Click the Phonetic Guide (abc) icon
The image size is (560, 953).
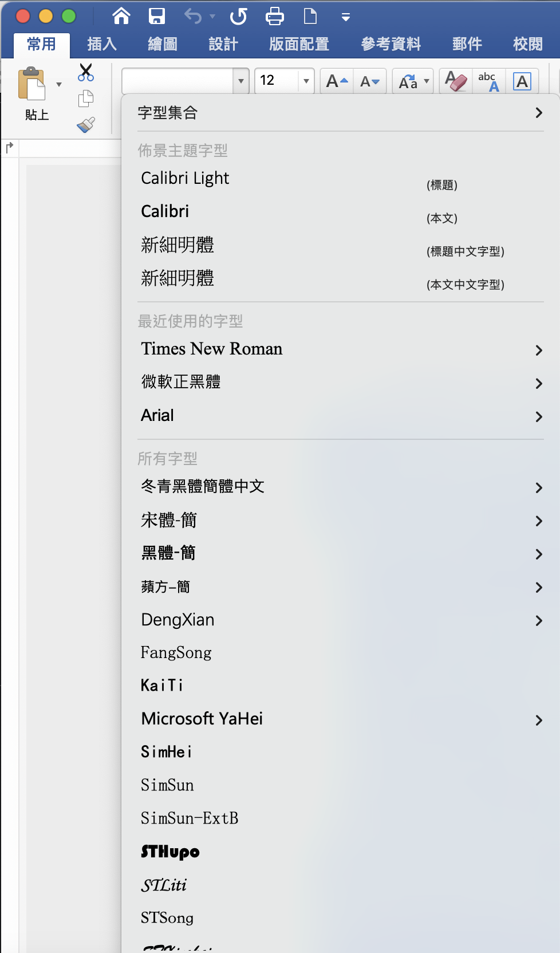(x=488, y=81)
